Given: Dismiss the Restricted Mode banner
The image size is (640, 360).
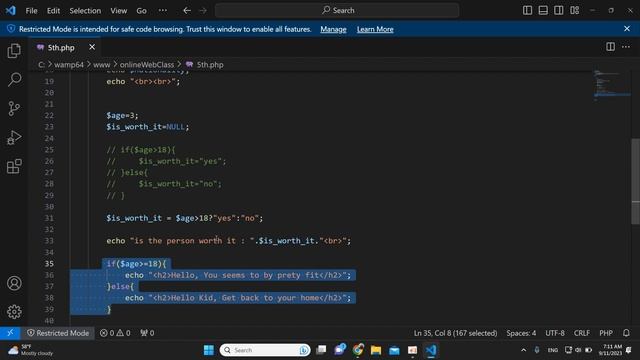Looking at the screenshot, I should (x=627, y=29).
